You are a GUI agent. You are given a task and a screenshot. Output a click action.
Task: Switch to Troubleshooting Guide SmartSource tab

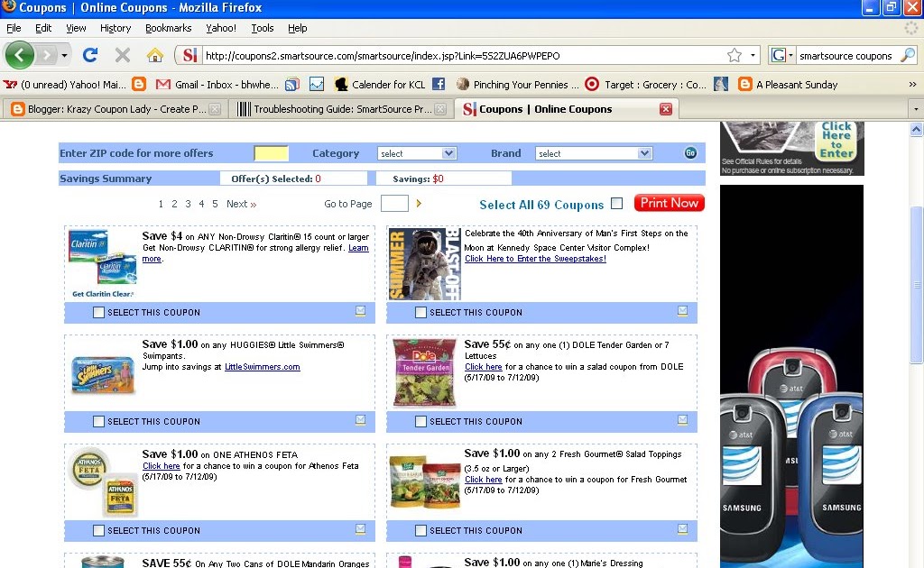tap(341, 109)
